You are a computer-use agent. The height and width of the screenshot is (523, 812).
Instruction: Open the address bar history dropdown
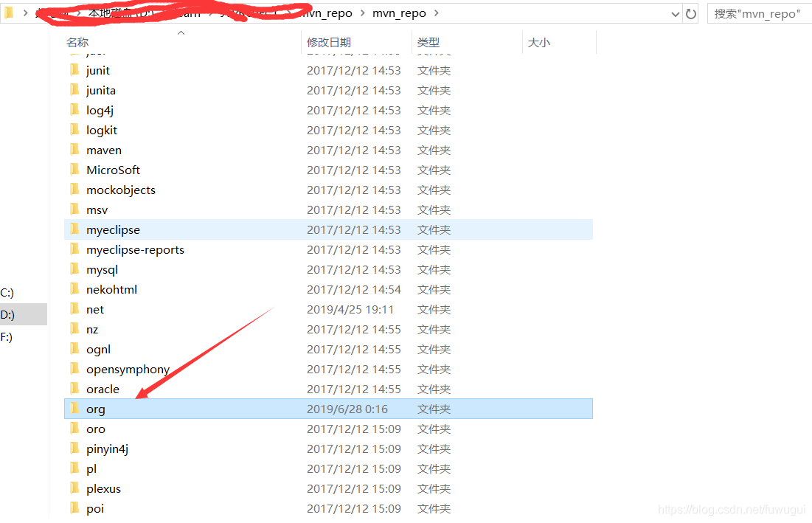point(675,15)
